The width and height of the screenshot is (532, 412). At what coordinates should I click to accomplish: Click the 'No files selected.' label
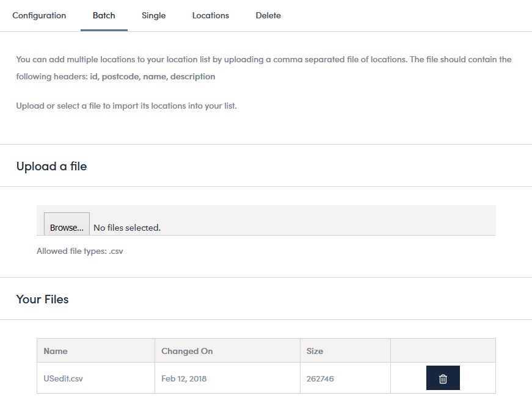[127, 228]
